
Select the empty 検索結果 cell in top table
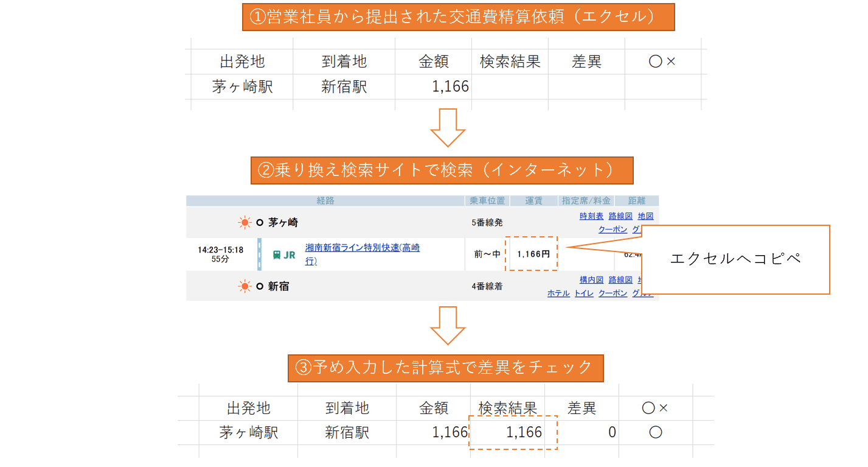(510, 86)
